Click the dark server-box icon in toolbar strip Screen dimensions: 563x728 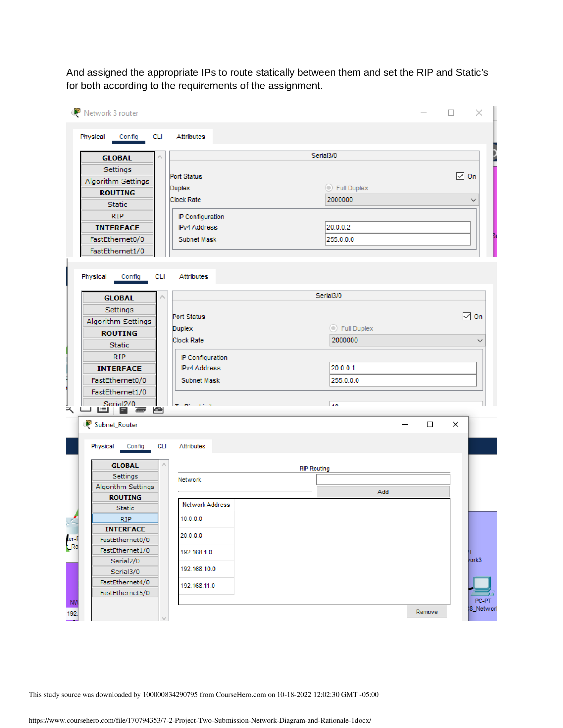[x=124, y=410]
